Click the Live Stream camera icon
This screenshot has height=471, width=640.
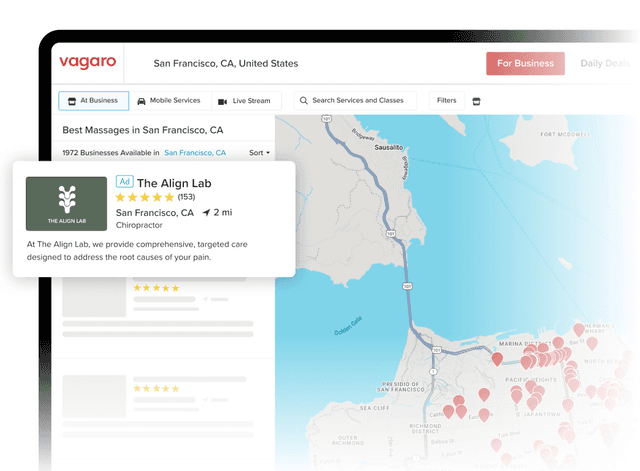click(x=222, y=102)
